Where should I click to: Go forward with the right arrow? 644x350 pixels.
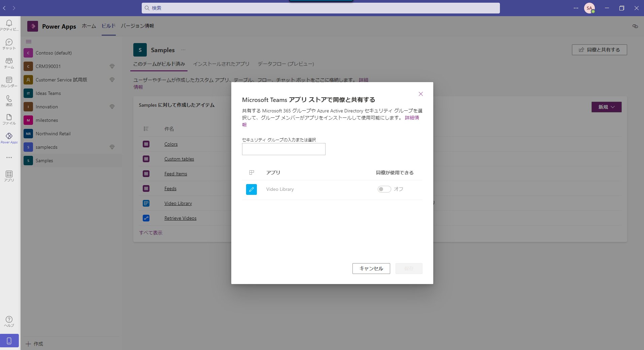[x=14, y=8]
